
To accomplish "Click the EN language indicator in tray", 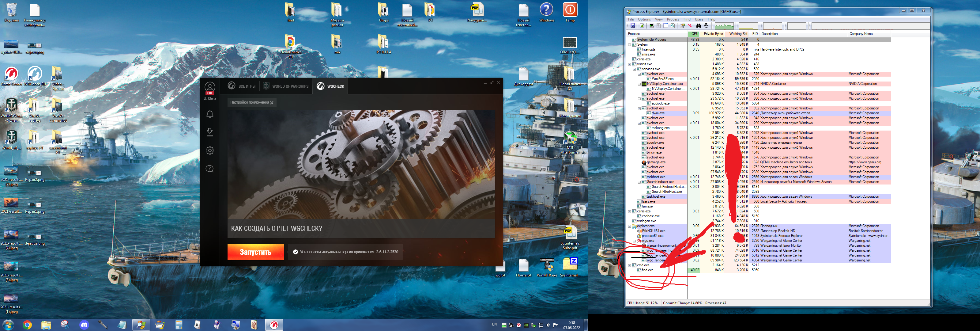I will click(x=494, y=325).
